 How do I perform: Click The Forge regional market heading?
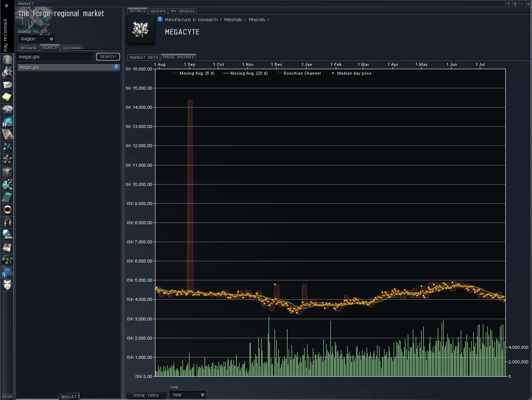point(61,13)
